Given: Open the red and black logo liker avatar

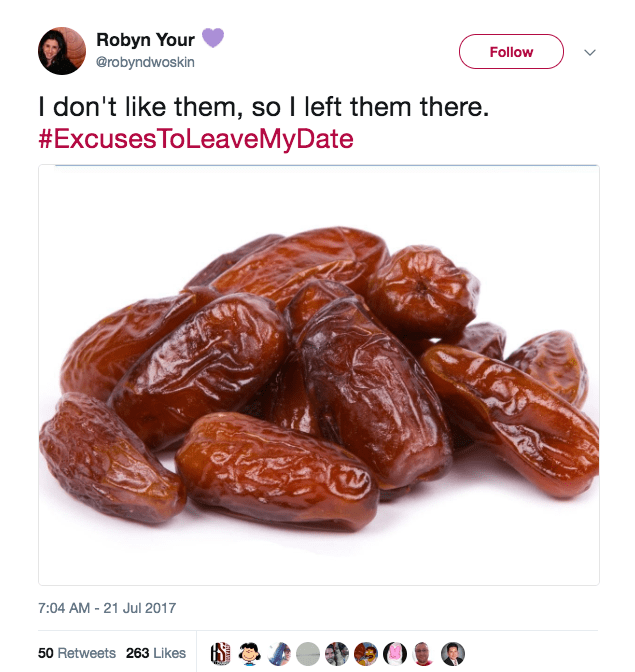Looking at the screenshot, I should 222,653.
